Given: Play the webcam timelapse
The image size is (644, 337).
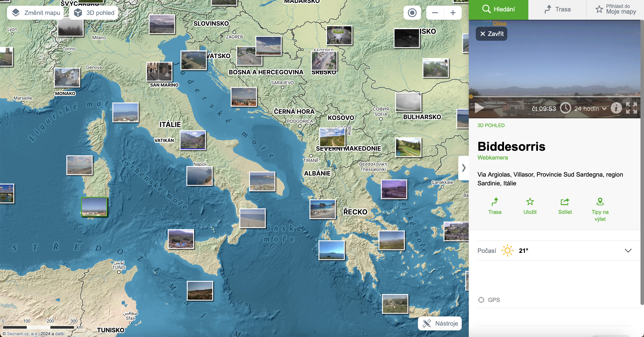Looking at the screenshot, I should 479,108.
